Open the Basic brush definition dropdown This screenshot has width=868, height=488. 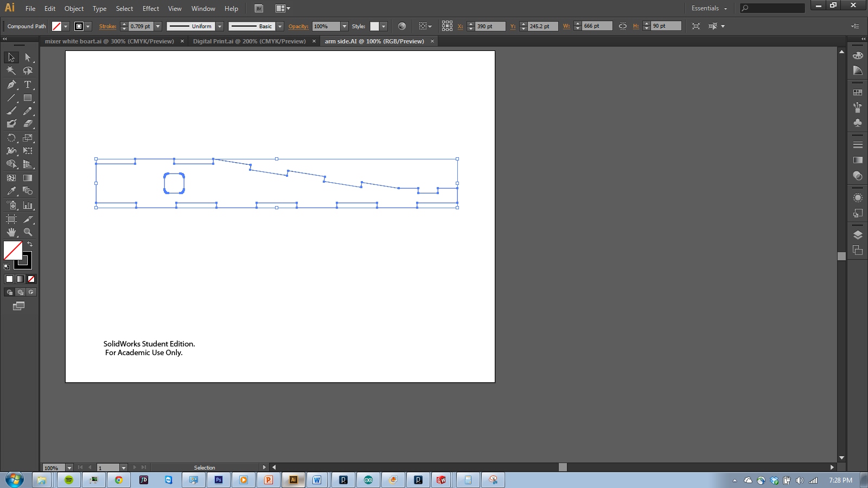280,26
